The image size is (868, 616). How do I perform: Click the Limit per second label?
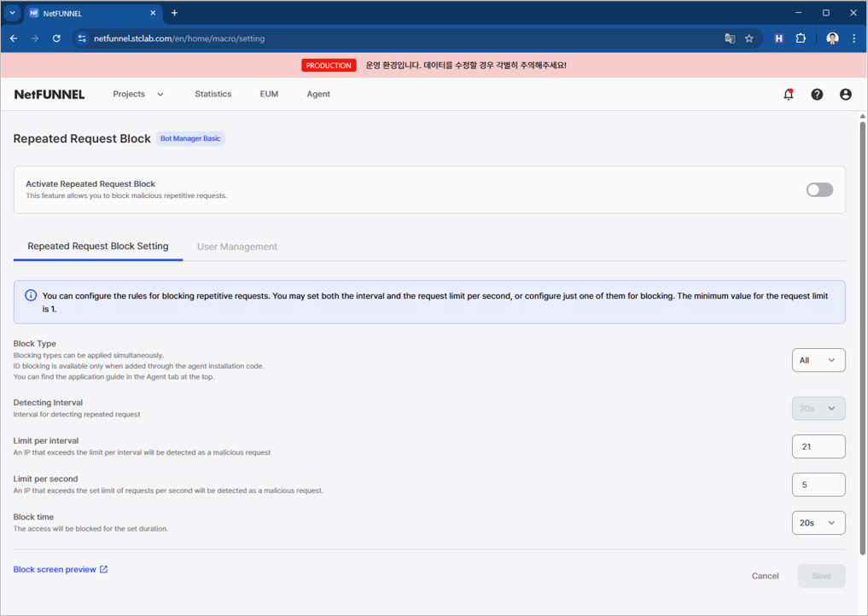pos(45,479)
